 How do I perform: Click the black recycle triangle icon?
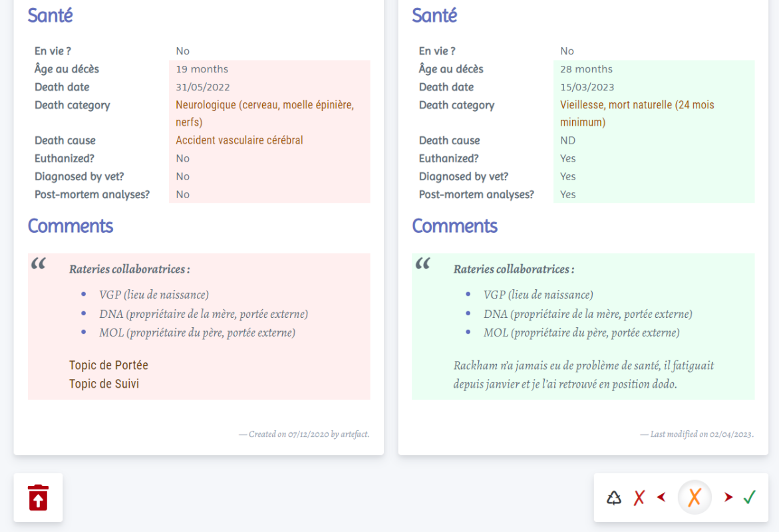(614, 497)
